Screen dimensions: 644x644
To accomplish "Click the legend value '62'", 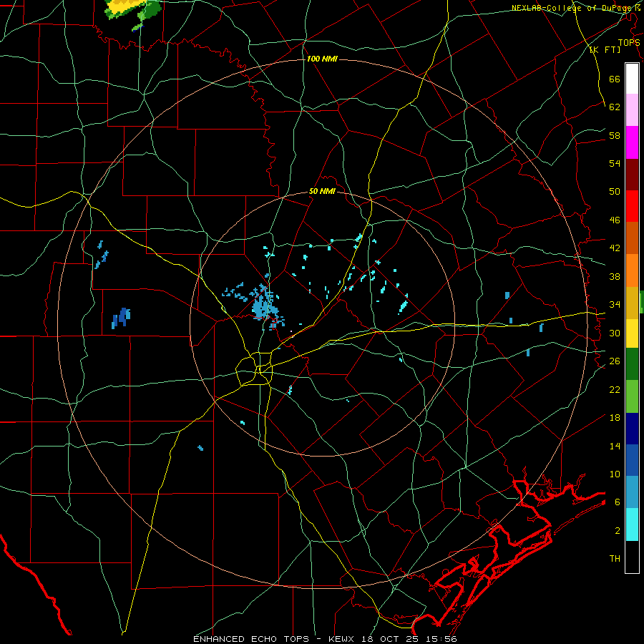I will (x=615, y=107).
